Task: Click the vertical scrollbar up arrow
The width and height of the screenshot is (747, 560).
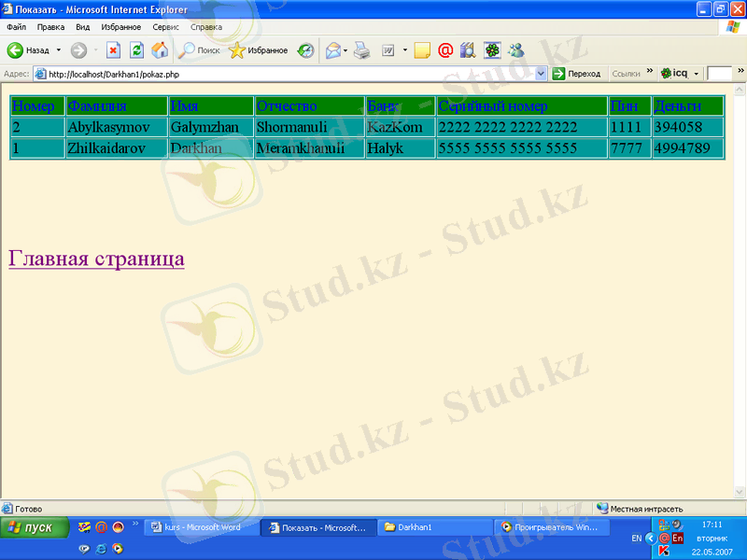Action: 740,89
